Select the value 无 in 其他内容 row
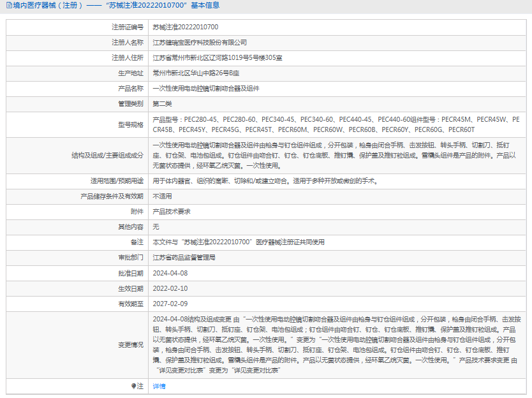 pyautogui.click(x=156, y=227)
